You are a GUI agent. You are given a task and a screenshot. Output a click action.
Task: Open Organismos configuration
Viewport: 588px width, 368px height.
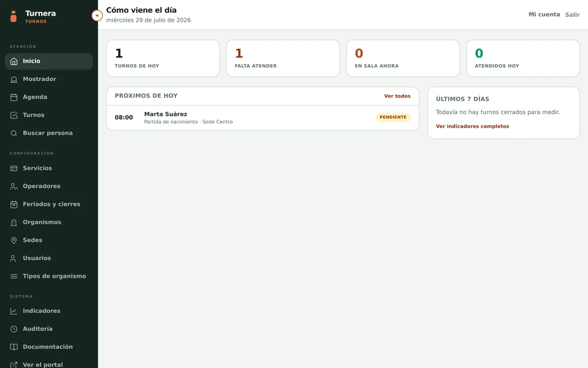(x=49, y=222)
